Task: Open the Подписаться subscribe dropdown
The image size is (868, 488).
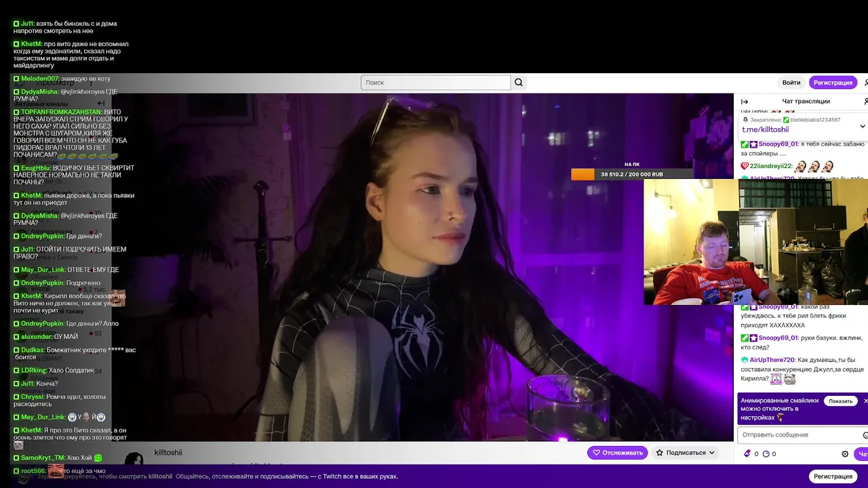Action: [684, 453]
